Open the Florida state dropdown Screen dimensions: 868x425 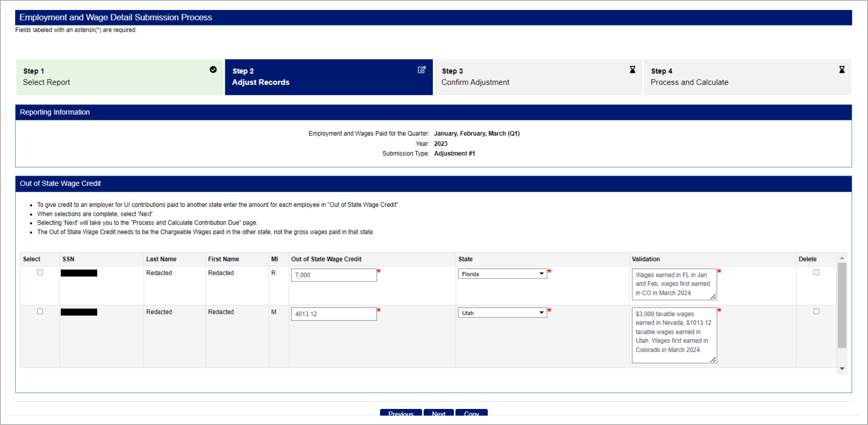[x=502, y=274]
